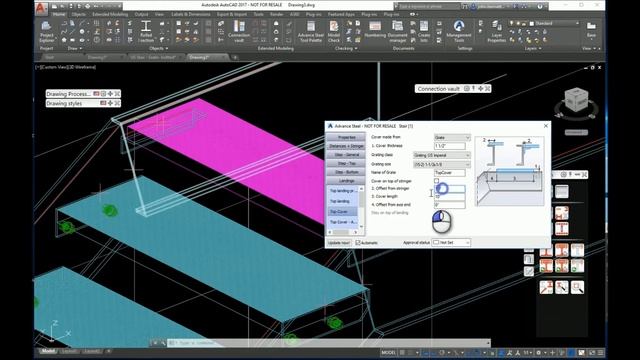Image resolution: width=640 pixels, height=360 pixels.
Task: Click the Landings section button
Action: coord(347,180)
